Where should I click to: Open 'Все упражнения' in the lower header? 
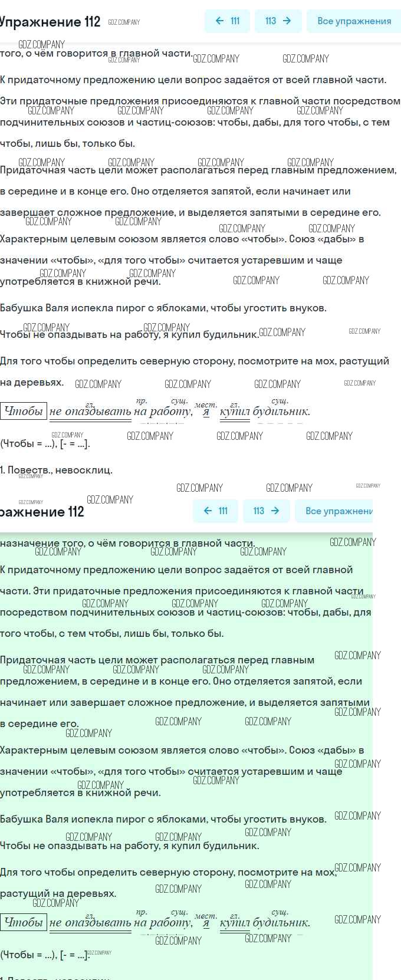click(x=338, y=511)
